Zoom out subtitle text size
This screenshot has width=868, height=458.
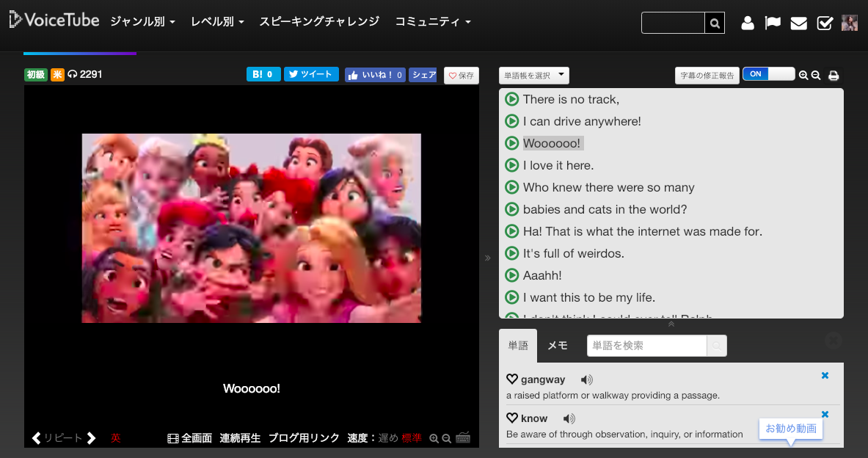click(x=815, y=76)
